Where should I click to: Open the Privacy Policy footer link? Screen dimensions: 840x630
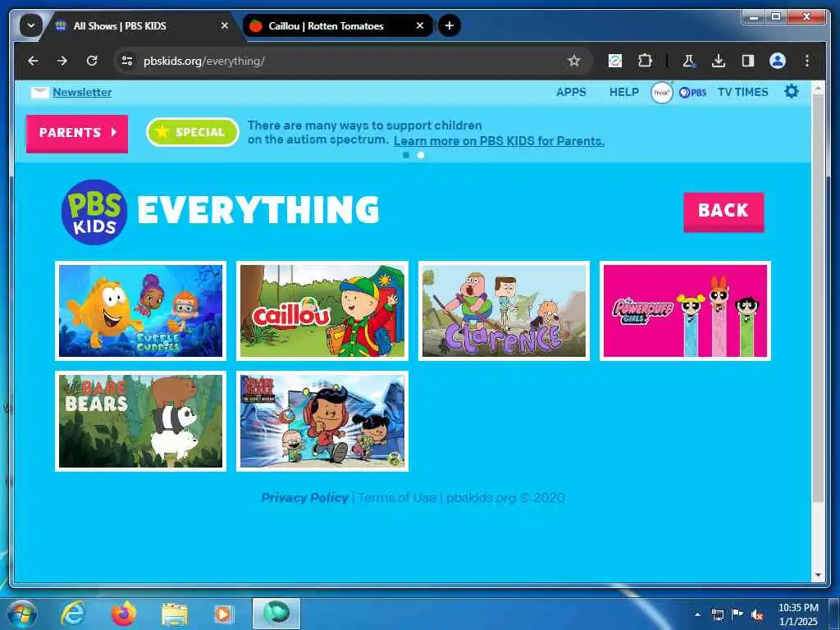click(304, 498)
